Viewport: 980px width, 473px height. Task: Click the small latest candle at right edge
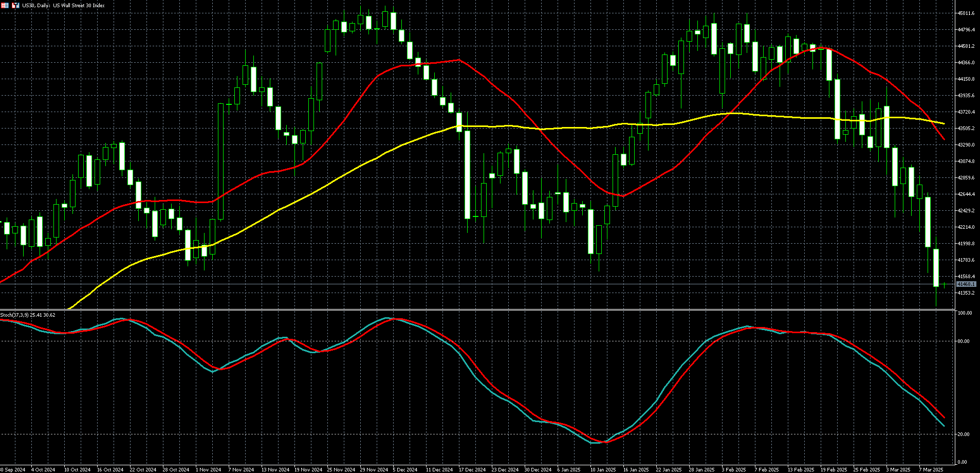(x=944, y=284)
